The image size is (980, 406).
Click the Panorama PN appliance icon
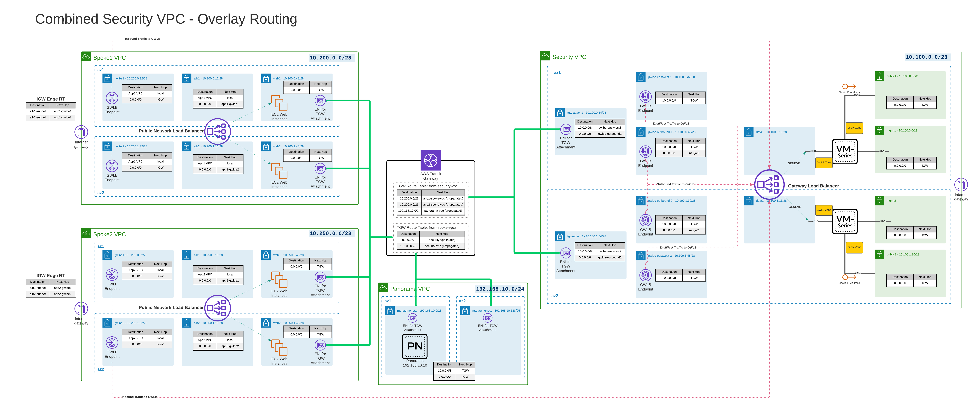[x=415, y=346]
